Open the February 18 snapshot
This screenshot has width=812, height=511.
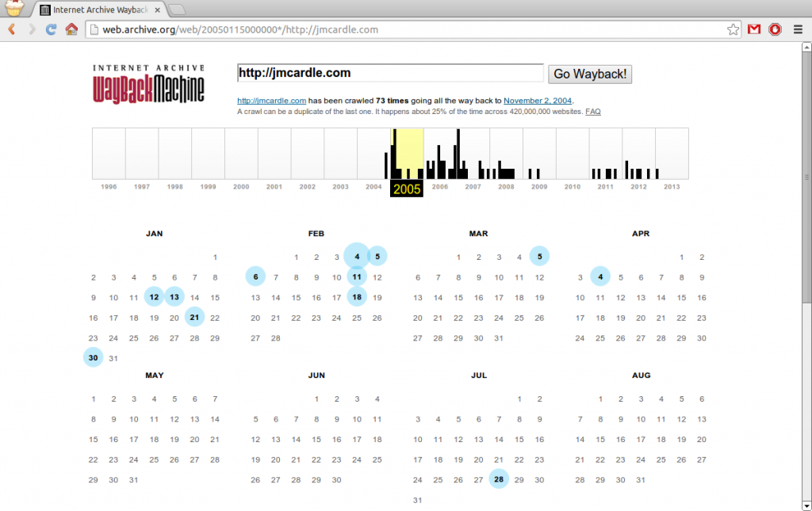coord(357,297)
